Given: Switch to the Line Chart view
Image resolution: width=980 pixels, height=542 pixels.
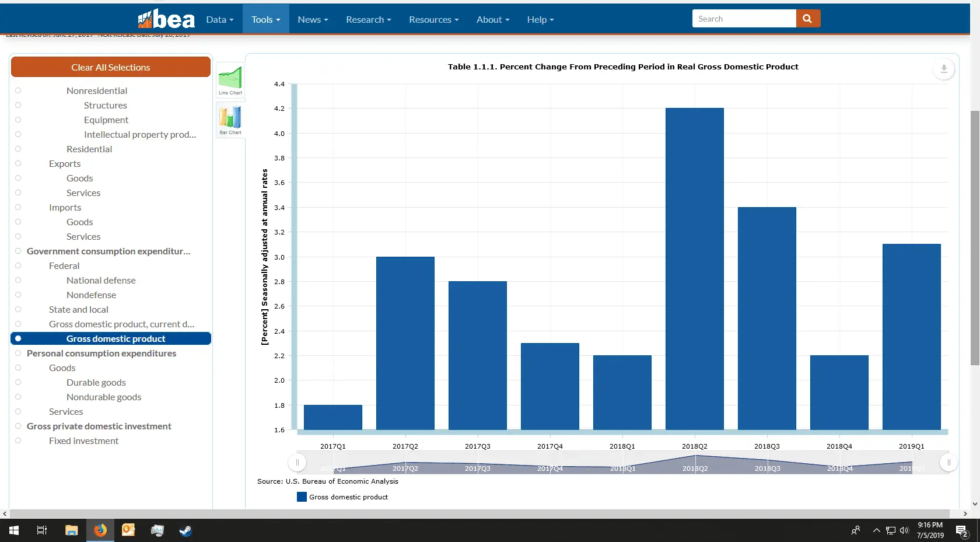Looking at the screenshot, I should (230, 81).
